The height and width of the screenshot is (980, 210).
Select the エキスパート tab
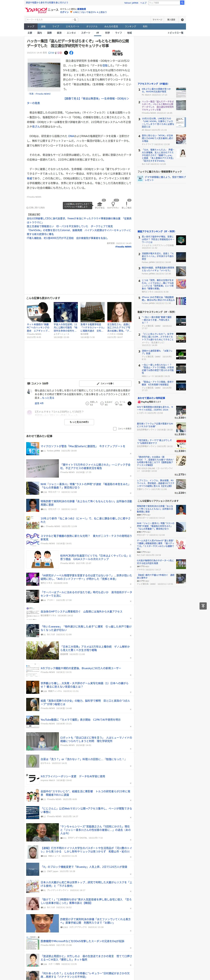(x=72, y=26)
